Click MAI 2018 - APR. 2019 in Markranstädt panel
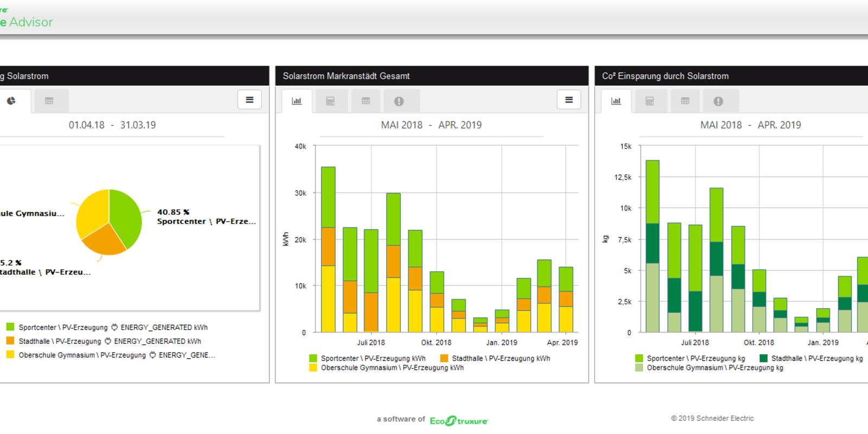The height and width of the screenshot is (434, 868). 431,125
